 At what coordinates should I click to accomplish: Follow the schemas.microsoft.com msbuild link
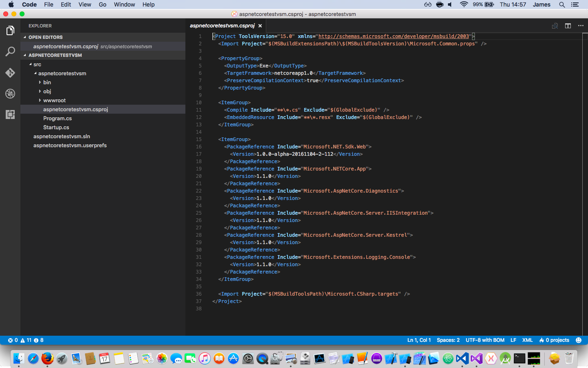point(394,36)
